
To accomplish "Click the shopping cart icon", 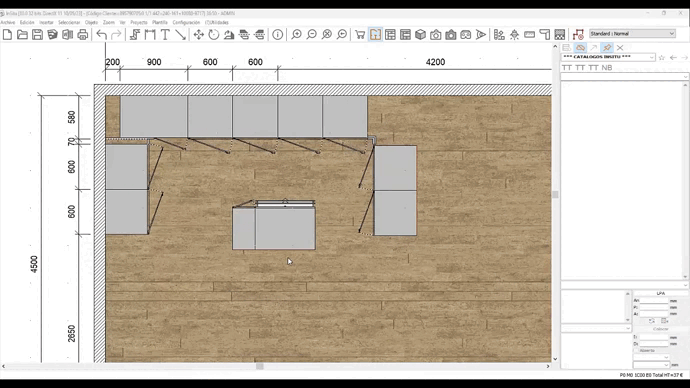I will 360,34.
